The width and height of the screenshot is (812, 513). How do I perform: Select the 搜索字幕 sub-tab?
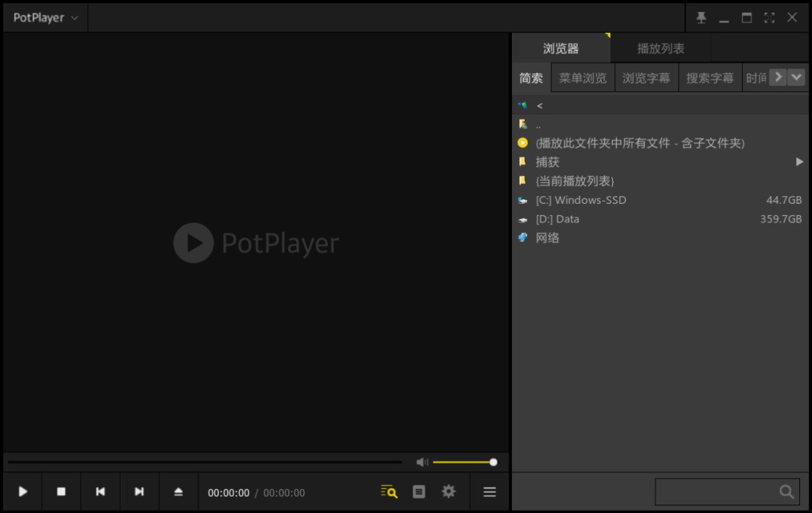(710, 77)
